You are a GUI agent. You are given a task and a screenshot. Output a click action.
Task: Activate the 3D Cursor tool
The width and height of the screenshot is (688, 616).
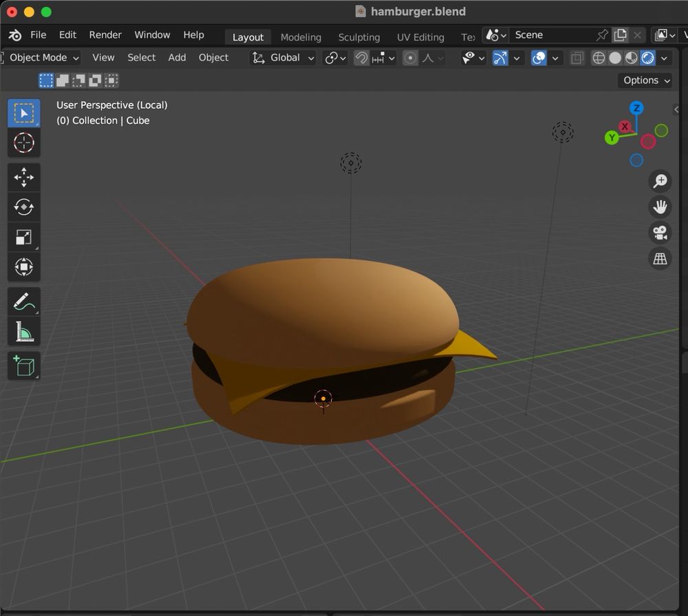(x=24, y=143)
